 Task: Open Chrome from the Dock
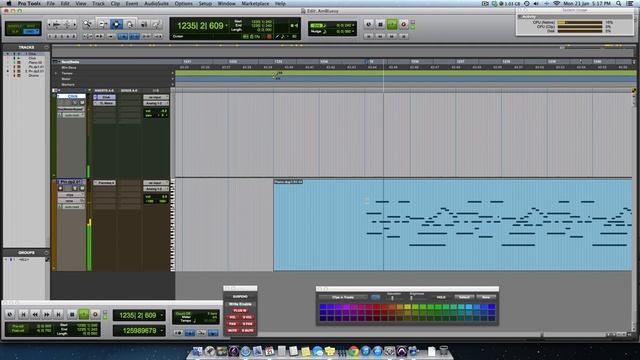pos(353,351)
